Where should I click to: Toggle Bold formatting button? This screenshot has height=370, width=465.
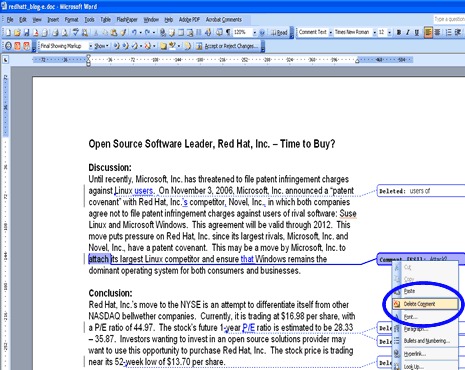coord(399,32)
